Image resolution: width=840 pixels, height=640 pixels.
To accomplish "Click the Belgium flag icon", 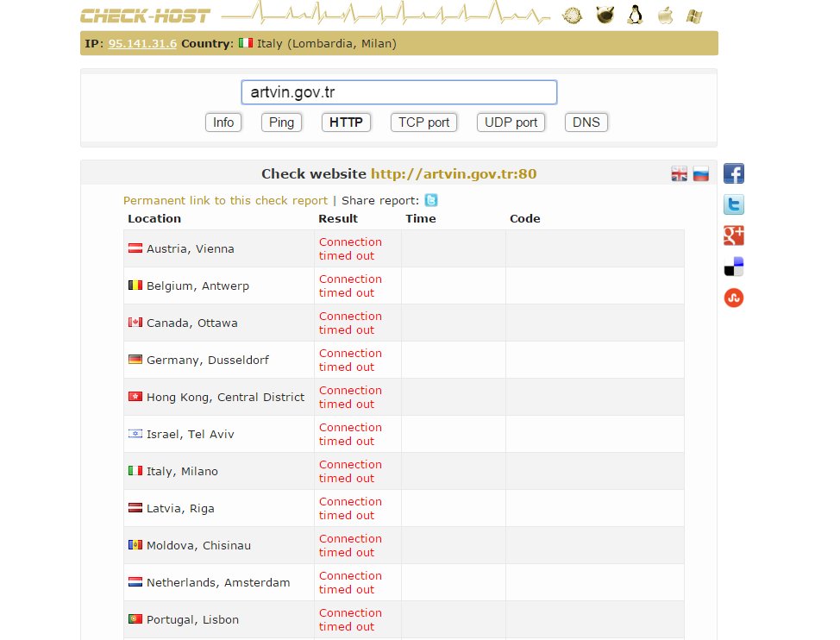I will 135,285.
